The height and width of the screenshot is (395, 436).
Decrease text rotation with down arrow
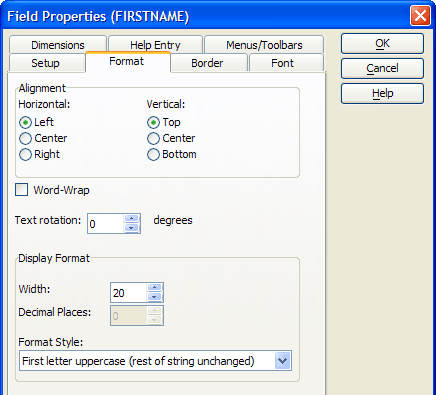pyautogui.click(x=132, y=228)
